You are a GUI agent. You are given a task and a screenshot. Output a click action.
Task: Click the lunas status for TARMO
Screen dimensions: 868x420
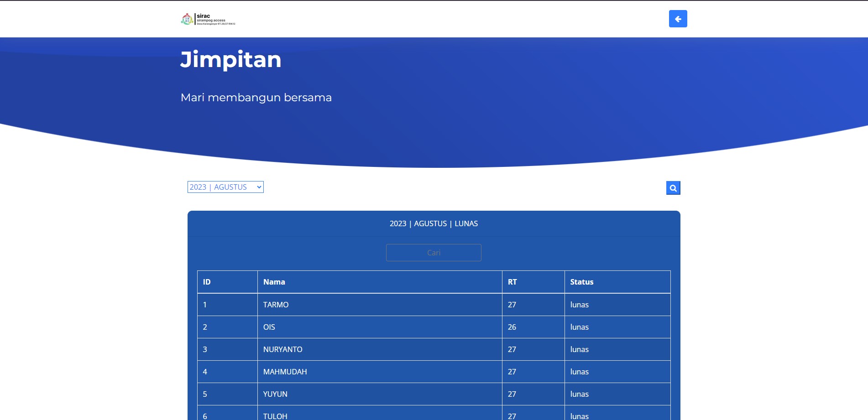click(x=579, y=305)
